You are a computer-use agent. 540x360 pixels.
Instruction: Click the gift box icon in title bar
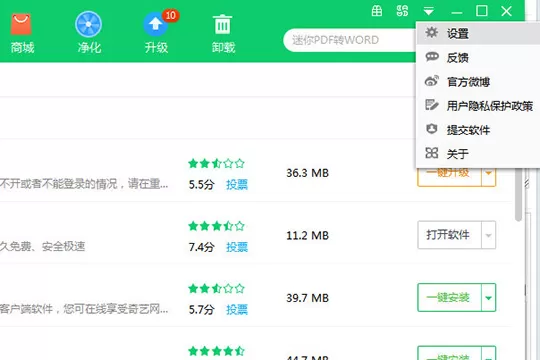[x=377, y=11]
